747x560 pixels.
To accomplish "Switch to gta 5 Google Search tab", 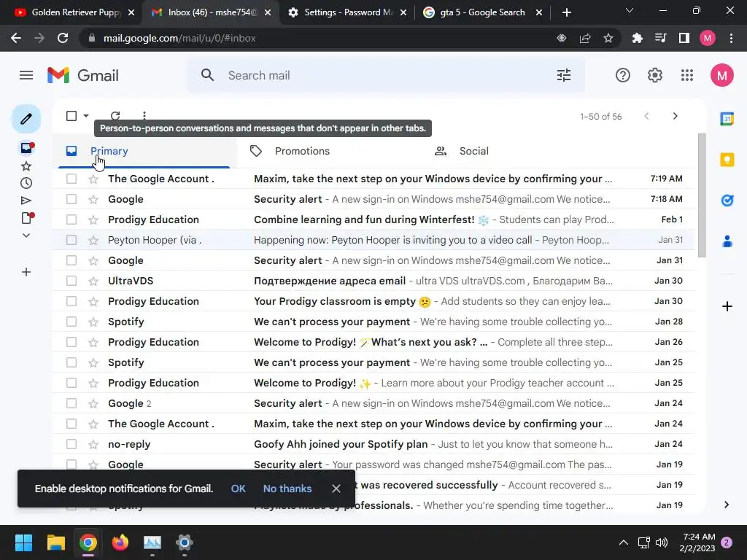I will (x=482, y=12).
